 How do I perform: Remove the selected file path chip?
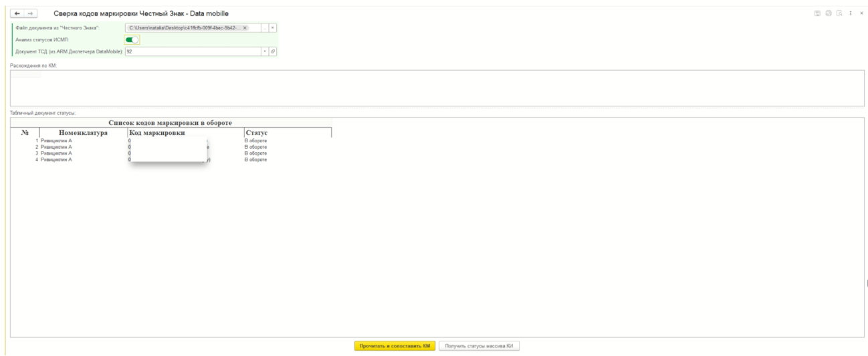pyautogui.click(x=245, y=27)
